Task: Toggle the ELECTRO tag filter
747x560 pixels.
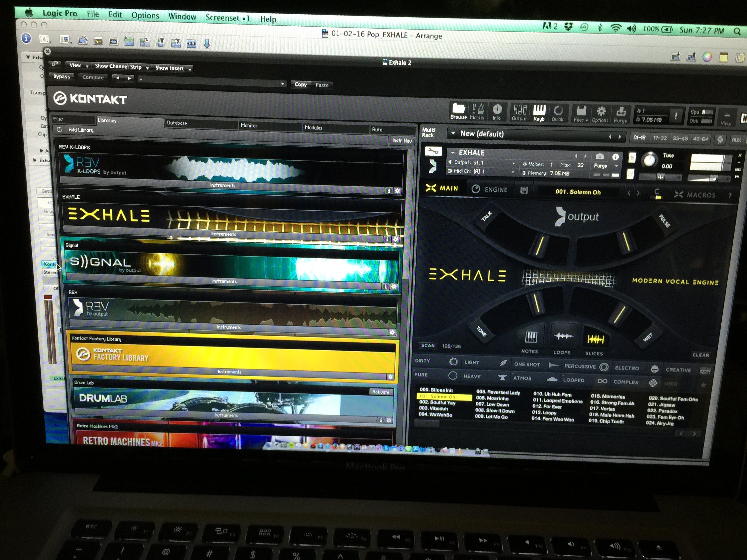Action: click(x=636, y=369)
